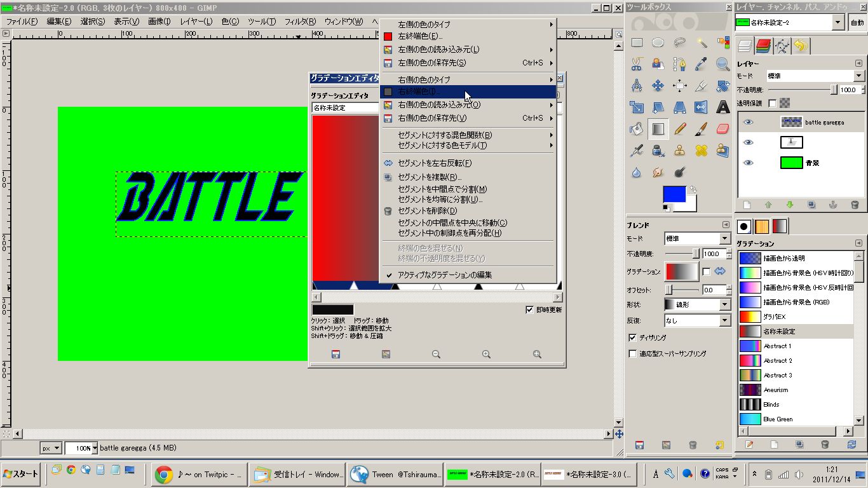
Task: Open the Tween taskbar window
Action: (395, 475)
